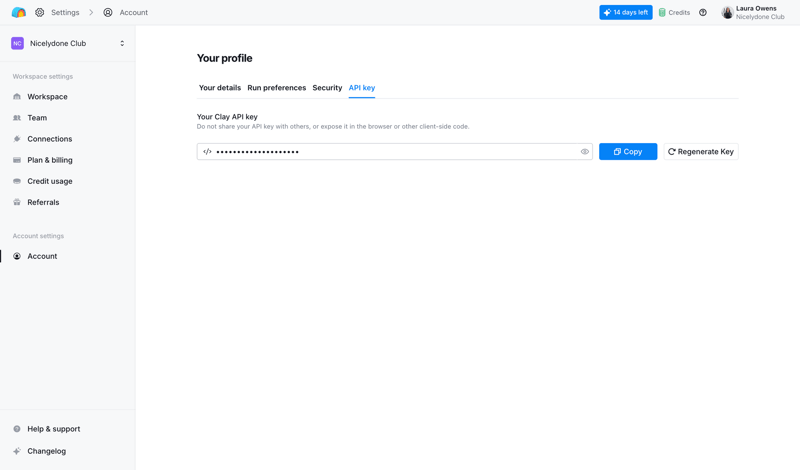Viewport: 800px width, 470px height.
Task: Click the NC workspace badge icon
Action: [x=17, y=43]
